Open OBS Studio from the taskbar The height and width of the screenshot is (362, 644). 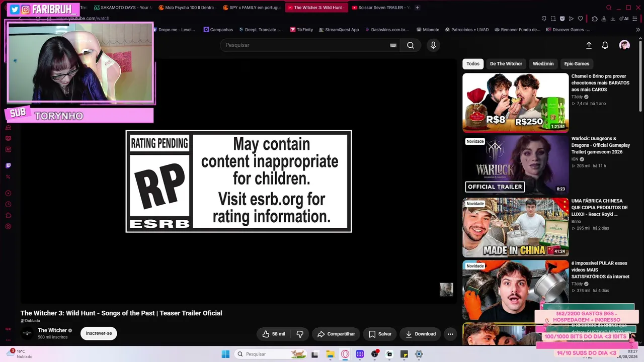(374, 354)
